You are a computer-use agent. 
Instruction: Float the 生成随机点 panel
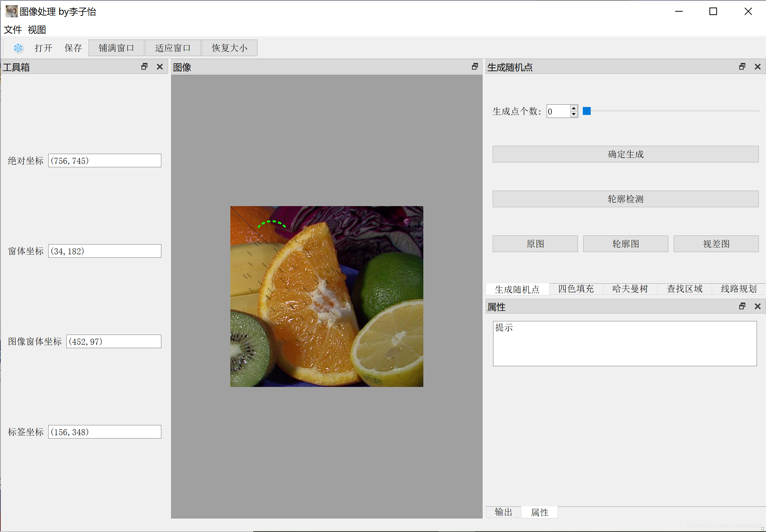tap(742, 67)
